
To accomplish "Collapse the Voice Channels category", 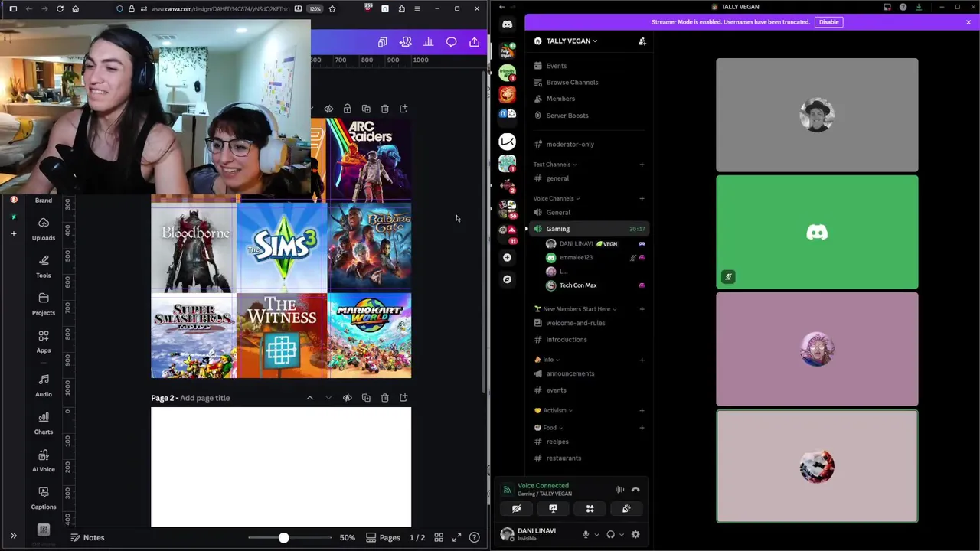I will (557, 199).
